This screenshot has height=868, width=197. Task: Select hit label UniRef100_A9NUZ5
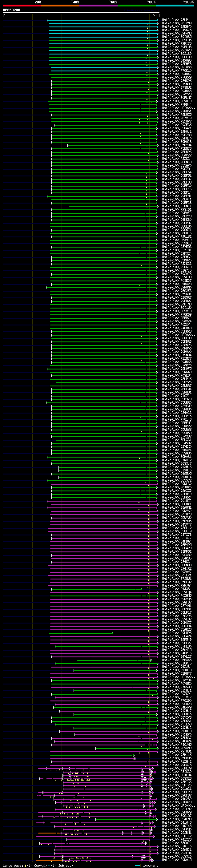click(177, 115)
